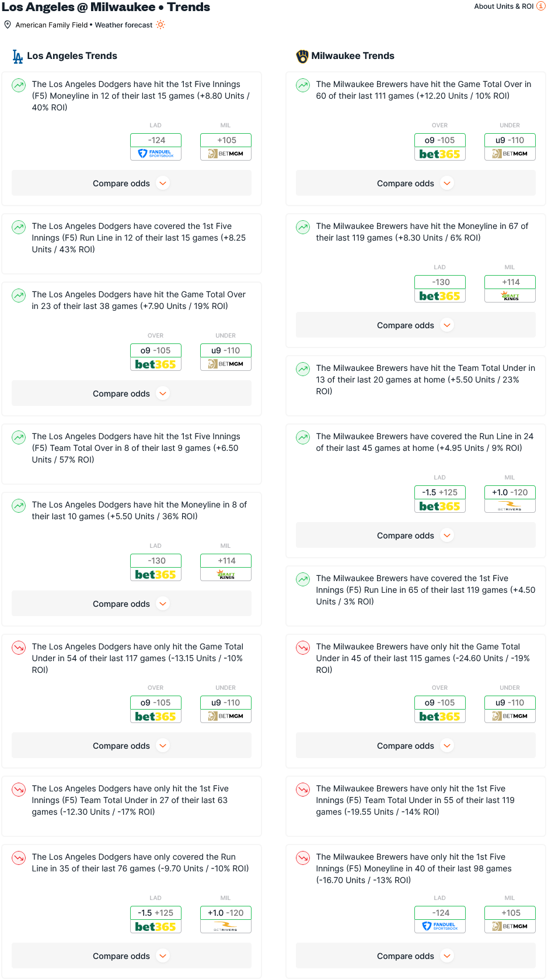Select bet365 -1.5 +125 in Dodgers Run Line card

coord(156,919)
